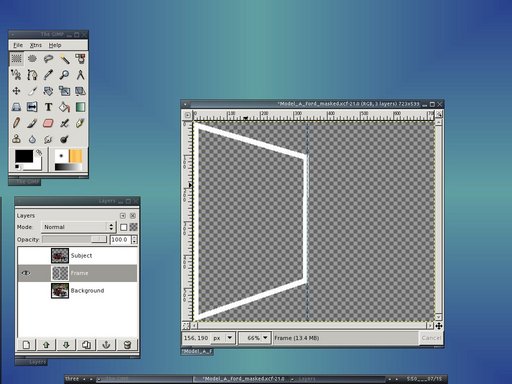
Task: Toggle Keep transparency checkbox in Layers
Action: pos(124,227)
